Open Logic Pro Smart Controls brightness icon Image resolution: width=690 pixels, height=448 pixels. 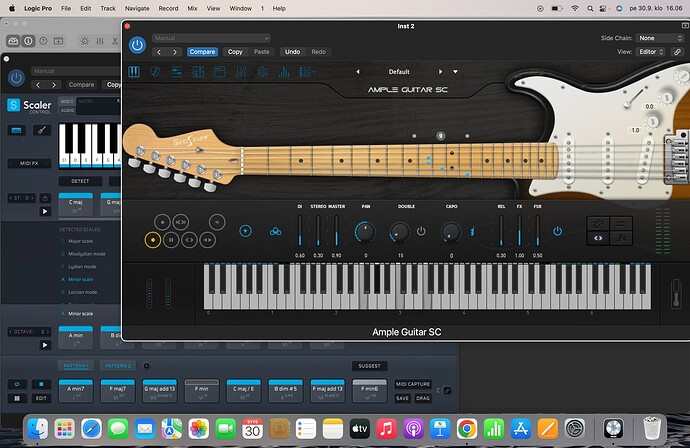click(84, 41)
